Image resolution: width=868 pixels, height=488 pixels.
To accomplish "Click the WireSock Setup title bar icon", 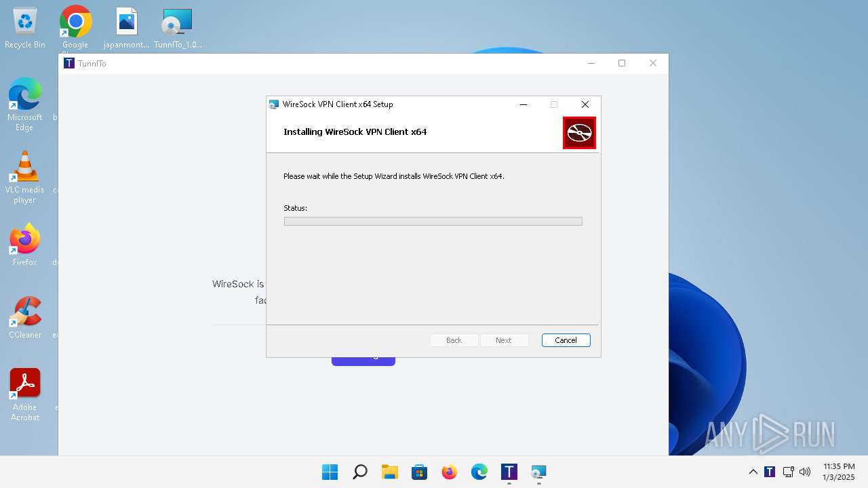I will 274,104.
